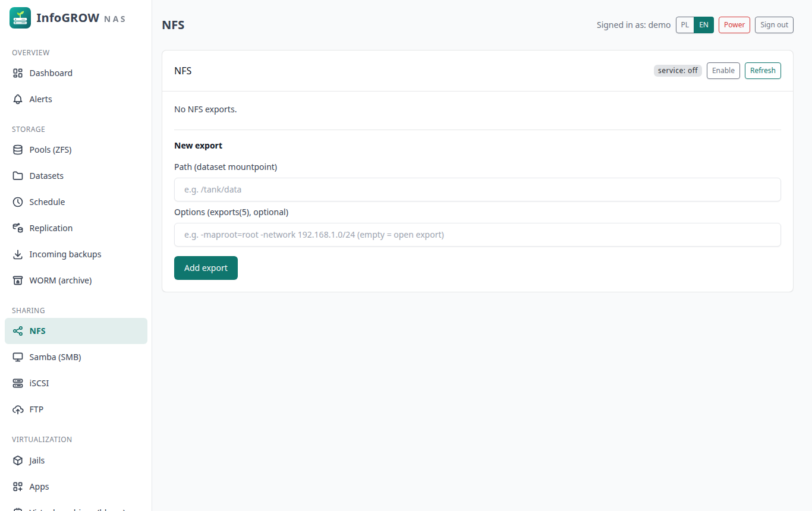Click the Datasets folder icon
The width and height of the screenshot is (812, 511).
[x=18, y=176]
